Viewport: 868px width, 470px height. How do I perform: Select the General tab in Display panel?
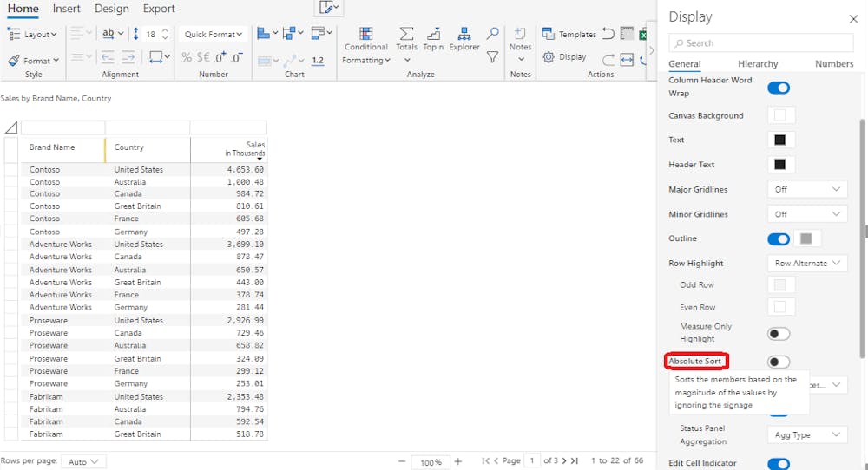click(685, 63)
